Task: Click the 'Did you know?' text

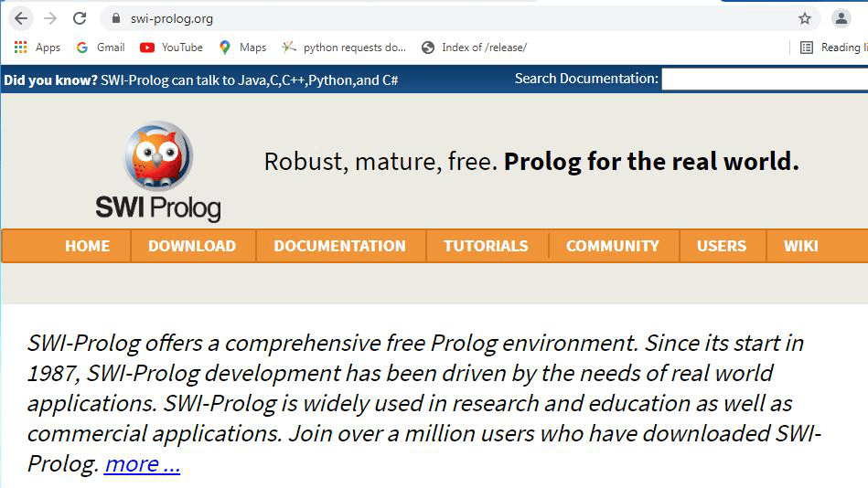Action: click(x=50, y=80)
